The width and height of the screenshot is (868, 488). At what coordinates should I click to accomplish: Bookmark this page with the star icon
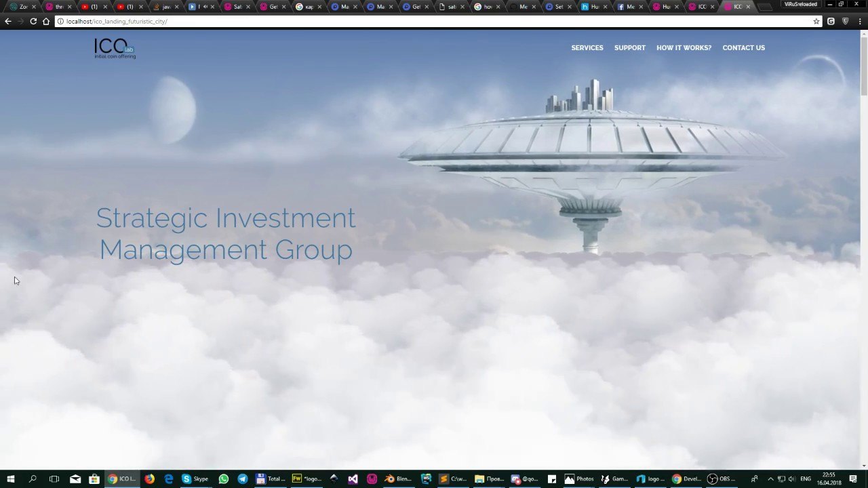pos(816,21)
